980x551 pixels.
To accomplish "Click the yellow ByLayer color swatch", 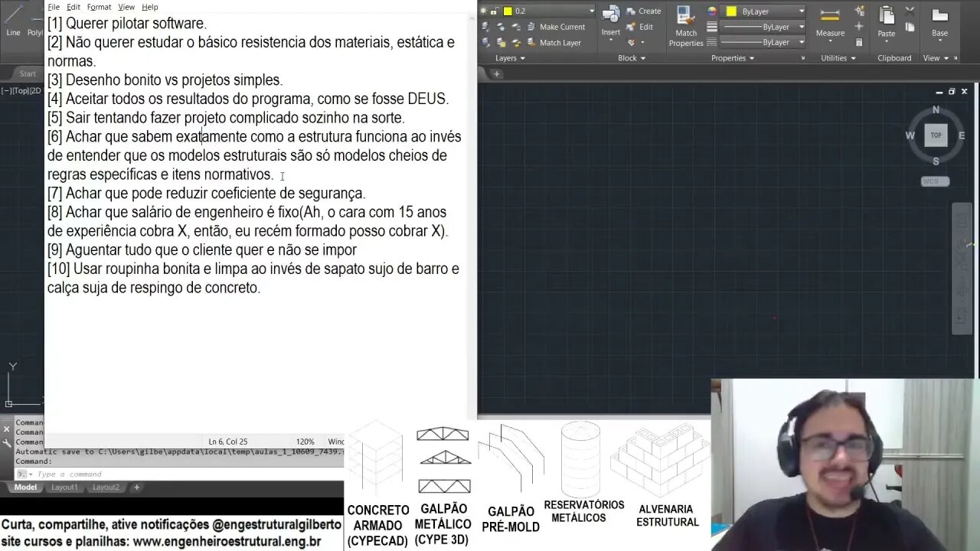I will click(731, 11).
